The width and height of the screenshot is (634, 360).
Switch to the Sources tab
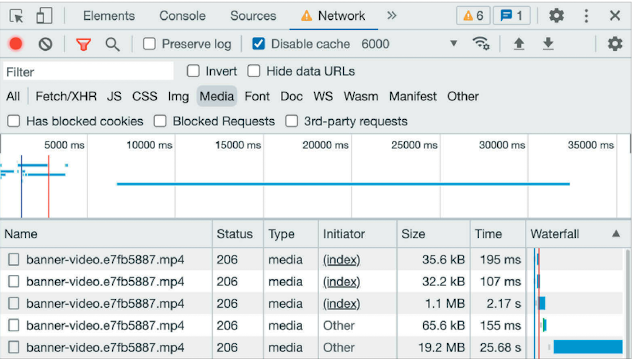click(x=253, y=16)
